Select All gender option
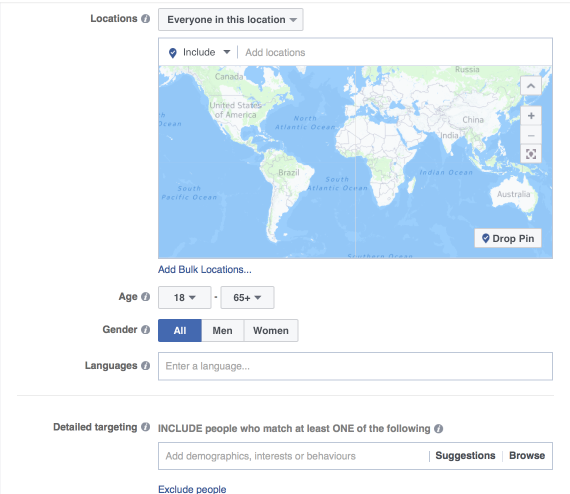 tap(180, 330)
